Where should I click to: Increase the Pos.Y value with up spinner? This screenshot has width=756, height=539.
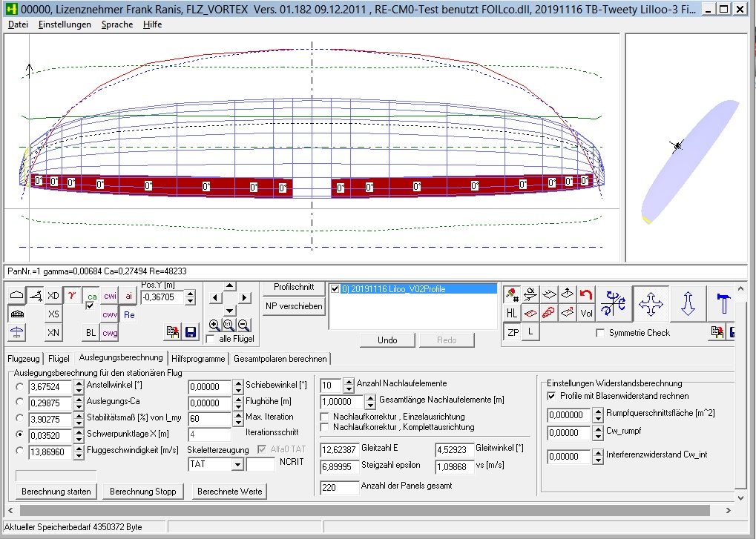click(x=191, y=293)
